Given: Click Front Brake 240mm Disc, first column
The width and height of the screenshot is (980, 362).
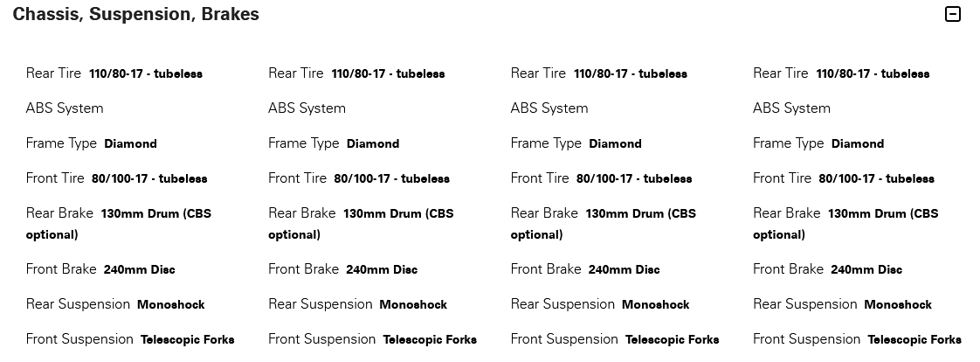Looking at the screenshot, I should pos(100,269).
